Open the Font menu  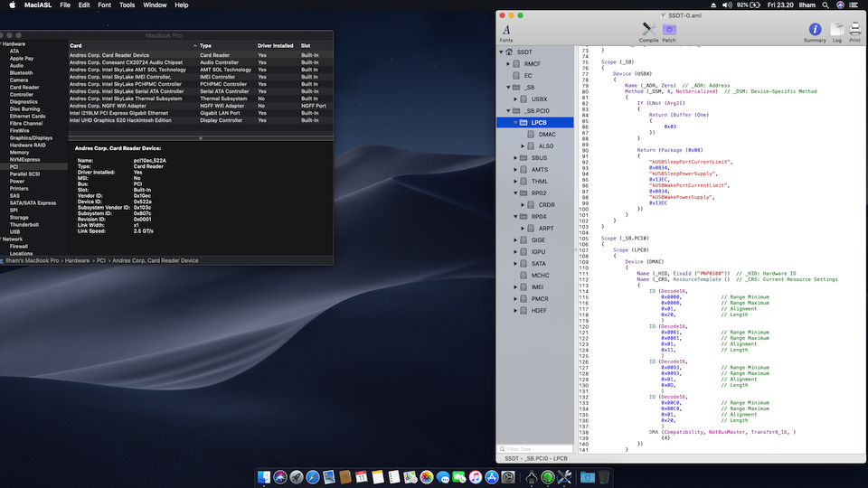coord(104,5)
